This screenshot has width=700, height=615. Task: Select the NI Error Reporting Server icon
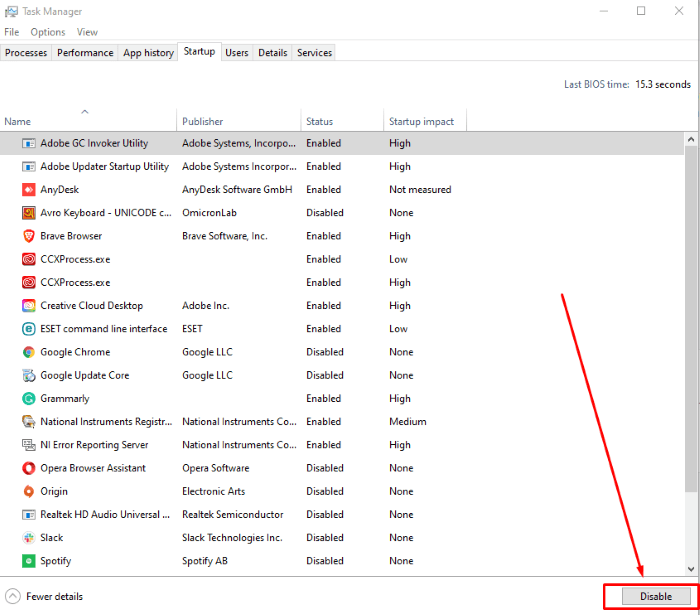(29, 445)
